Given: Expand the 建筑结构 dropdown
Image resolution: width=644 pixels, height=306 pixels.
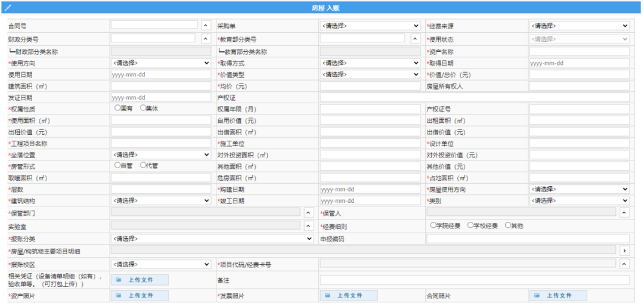Looking at the screenshot, I should (160, 201).
